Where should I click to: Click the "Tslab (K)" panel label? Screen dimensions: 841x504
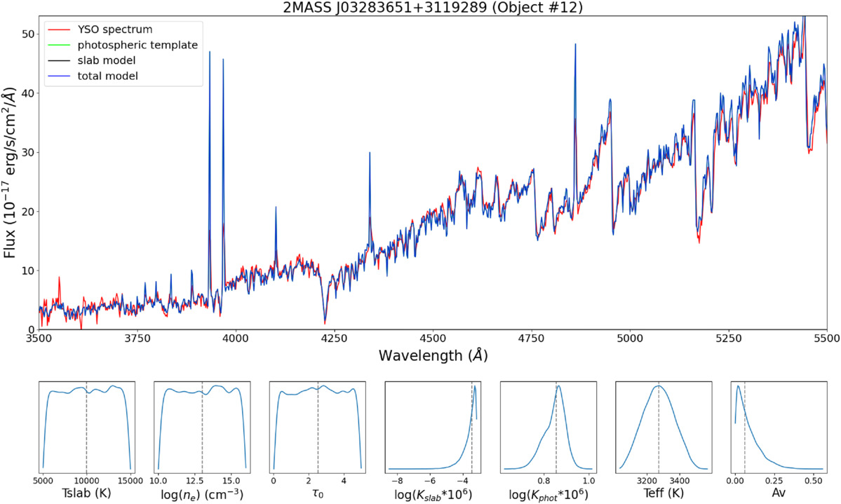[x=86, y=493]
